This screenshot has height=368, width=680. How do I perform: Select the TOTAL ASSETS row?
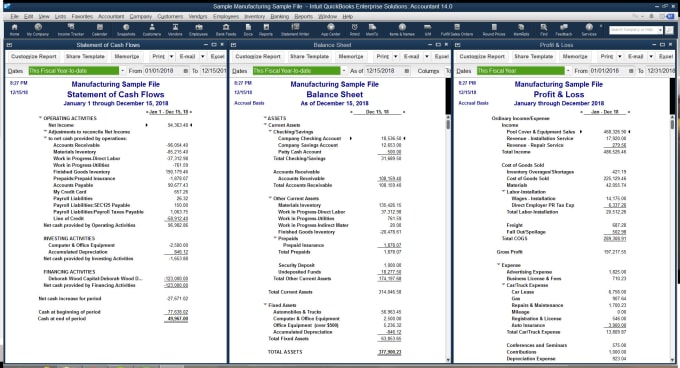click(334, 352)
